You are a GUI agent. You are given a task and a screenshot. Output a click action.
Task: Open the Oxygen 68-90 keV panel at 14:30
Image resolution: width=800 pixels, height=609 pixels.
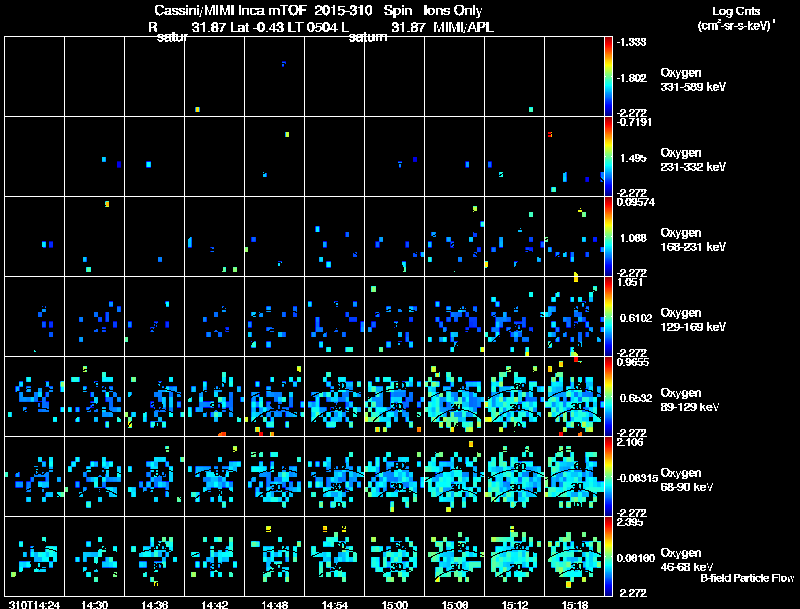click(x=94, y=476)
